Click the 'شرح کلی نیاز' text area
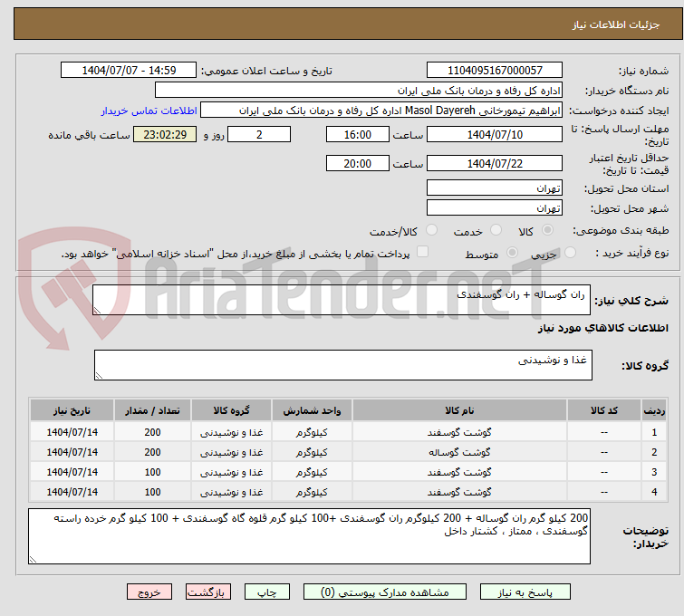This screenshot has width=684, height=616. pyautogui.click(x=342, y=300)
